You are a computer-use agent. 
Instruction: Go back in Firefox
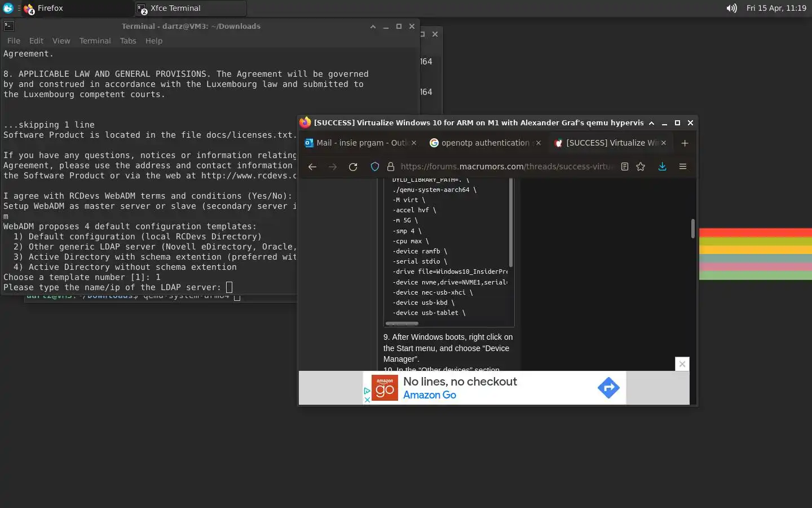[312, 167]
